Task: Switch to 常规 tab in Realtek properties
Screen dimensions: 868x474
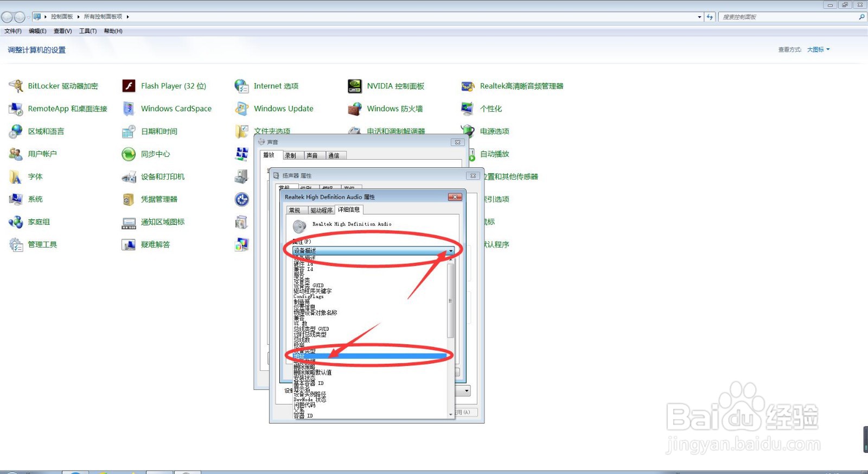Action: (296, 210)
